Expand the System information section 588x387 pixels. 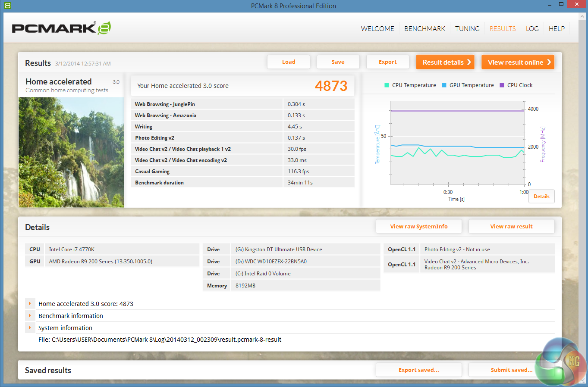30,328
